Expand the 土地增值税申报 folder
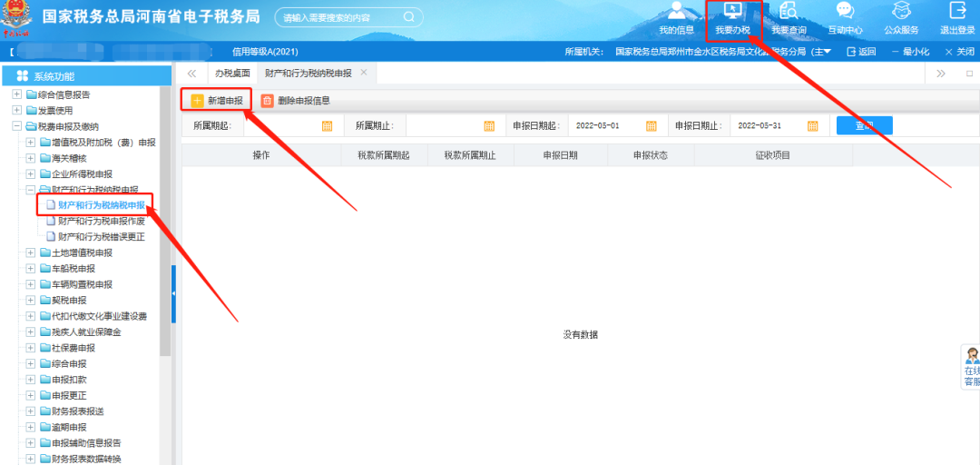The height and width of the screenshot is (465, 980). click(31, 252)
